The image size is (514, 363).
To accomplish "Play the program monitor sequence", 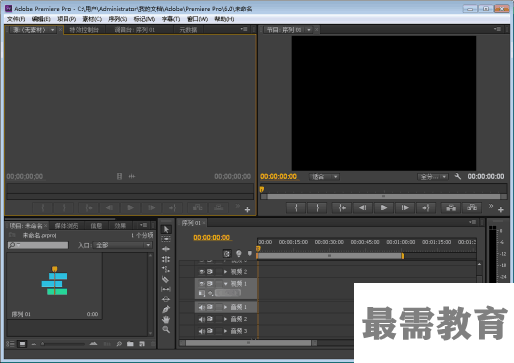I will coord(384,208).
